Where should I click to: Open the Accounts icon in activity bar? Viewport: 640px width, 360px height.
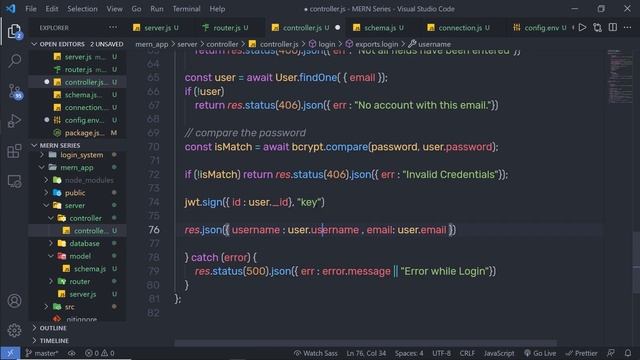click(14, 301)
